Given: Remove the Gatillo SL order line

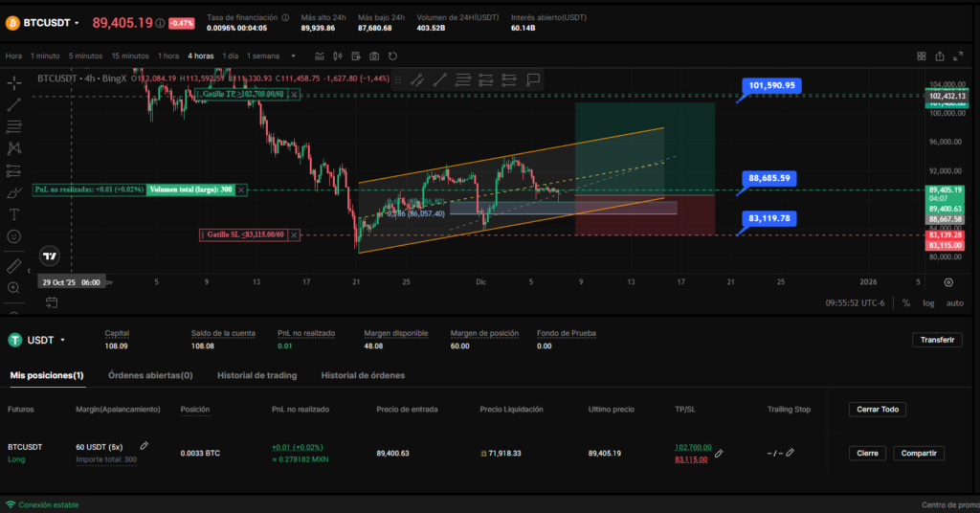Looking at the screenshot, I should 295,234.
